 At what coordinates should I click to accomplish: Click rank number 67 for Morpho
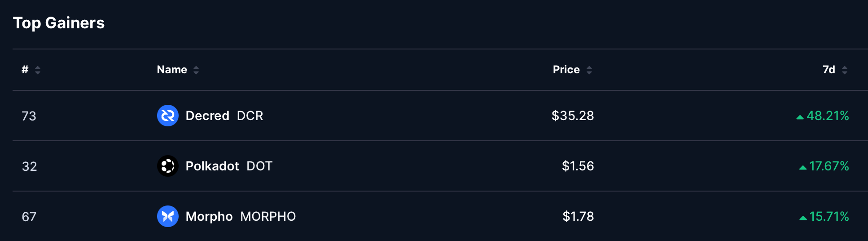[29, 217]
